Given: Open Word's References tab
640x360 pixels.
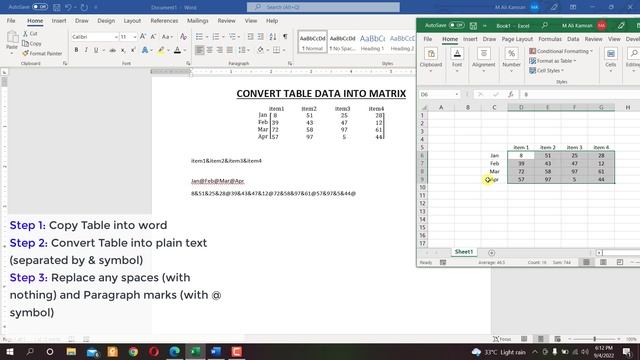Looking at the screenshot, I should pos(164,21).
